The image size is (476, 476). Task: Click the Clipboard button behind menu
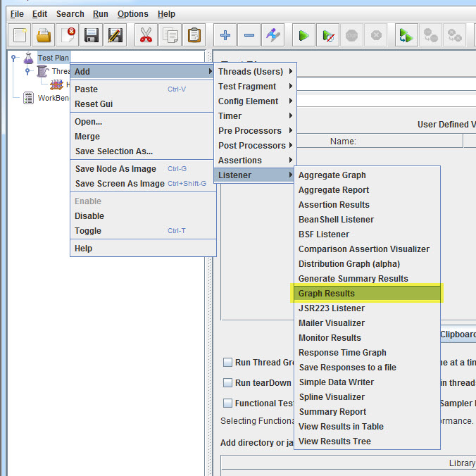tap(458, 334)
